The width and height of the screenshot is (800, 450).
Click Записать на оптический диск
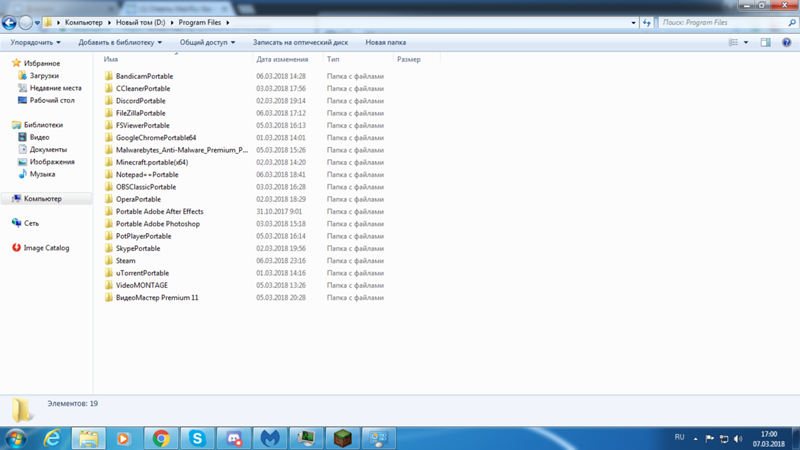tap(301, 42)
